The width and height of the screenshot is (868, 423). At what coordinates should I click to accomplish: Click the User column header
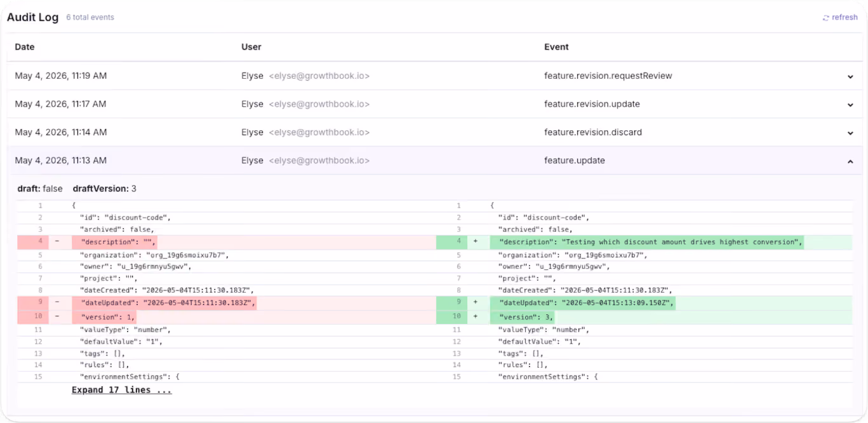pos(251,47)
